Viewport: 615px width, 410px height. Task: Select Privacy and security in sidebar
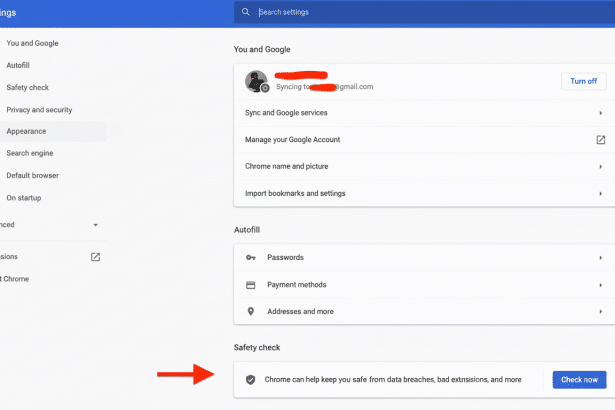click(39, 110)
